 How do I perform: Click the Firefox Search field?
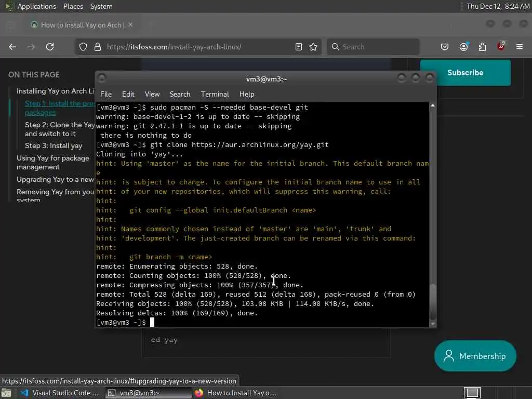click(x=373, y=47)
